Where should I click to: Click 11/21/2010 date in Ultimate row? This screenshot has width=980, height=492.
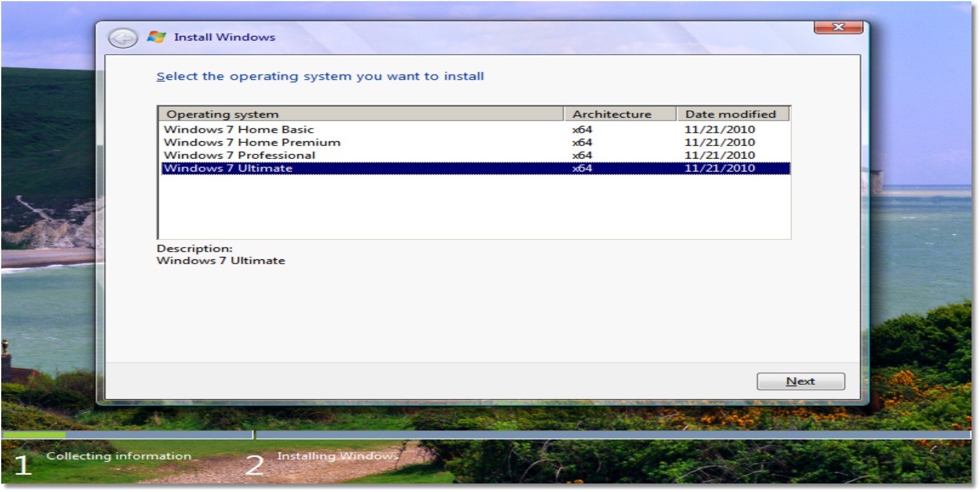point(720,168)
